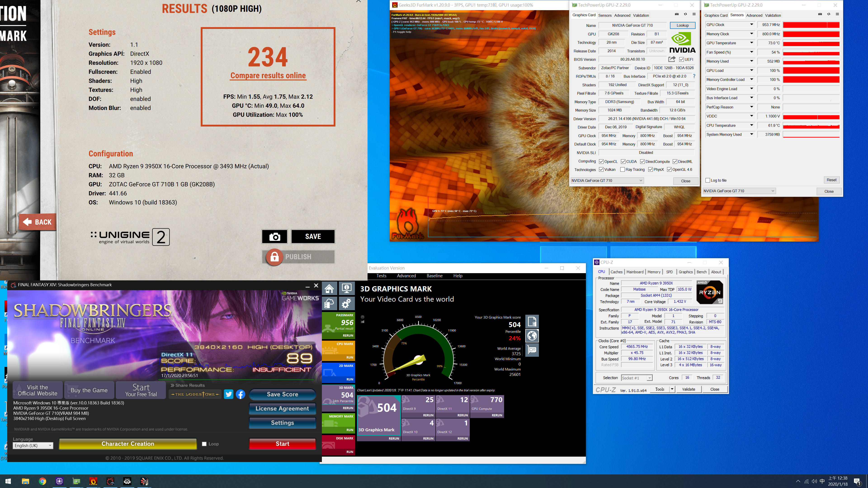Enable Log to file in GPU-Z Sensors
This screenshot has width=868, height=488.
[x=708, y=181]
